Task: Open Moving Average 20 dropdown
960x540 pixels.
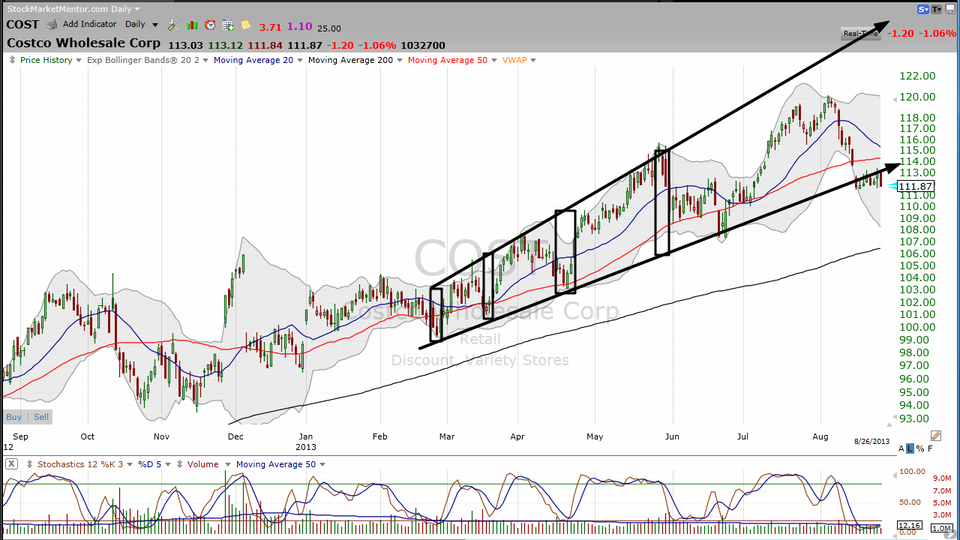Action: (x=299, y=60)
